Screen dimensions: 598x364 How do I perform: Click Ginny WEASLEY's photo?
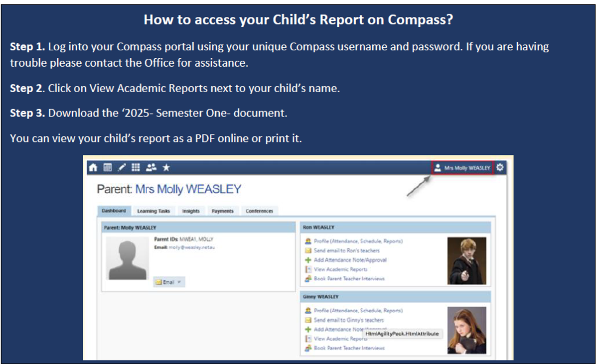[466, 330]
